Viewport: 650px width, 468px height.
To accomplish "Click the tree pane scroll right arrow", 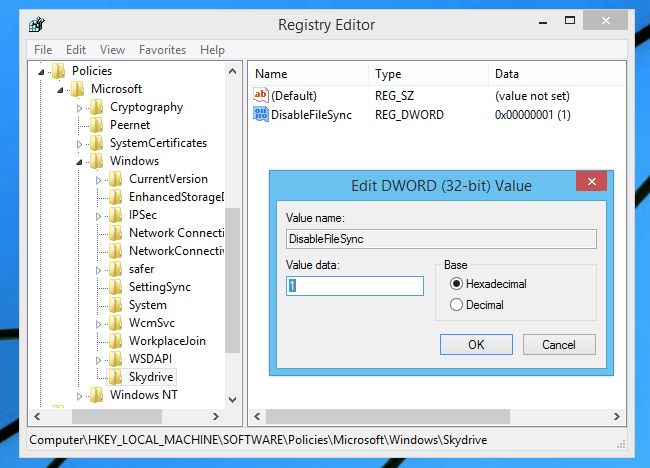I will pyautogui.click(x=216, y=417).
